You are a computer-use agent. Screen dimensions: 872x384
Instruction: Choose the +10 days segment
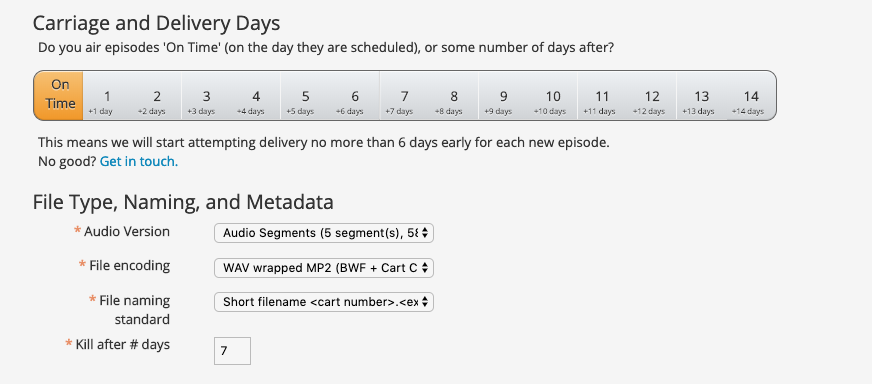coord(553,95)
